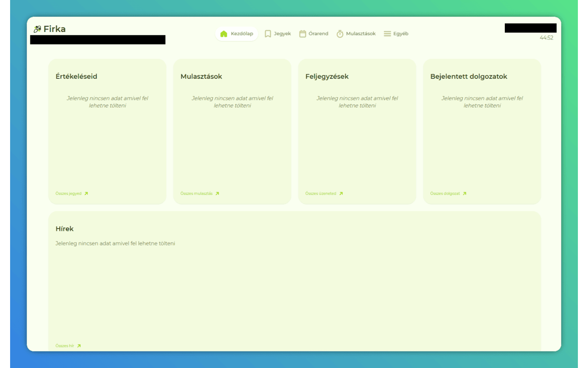The image size is (588, 368).
Task: Click the Hírek panel heading
Action: pyautogui.click(x=64, y=229)
